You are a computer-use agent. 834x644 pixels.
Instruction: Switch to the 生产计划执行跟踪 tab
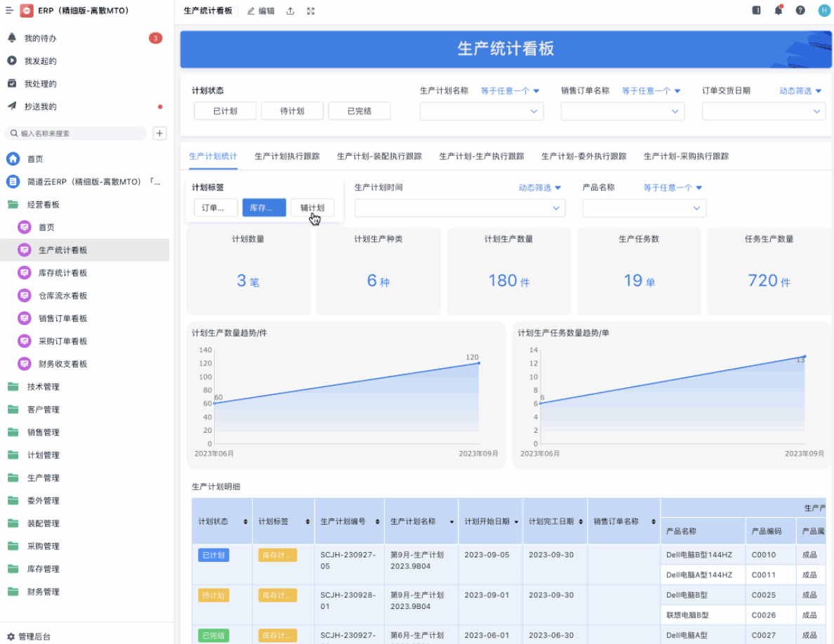click(x=287, y=156)
